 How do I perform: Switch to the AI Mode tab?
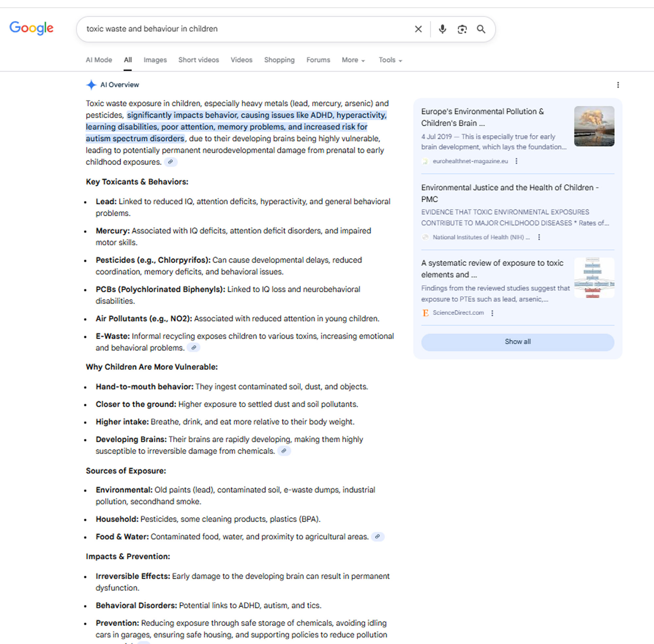point(99,60)
